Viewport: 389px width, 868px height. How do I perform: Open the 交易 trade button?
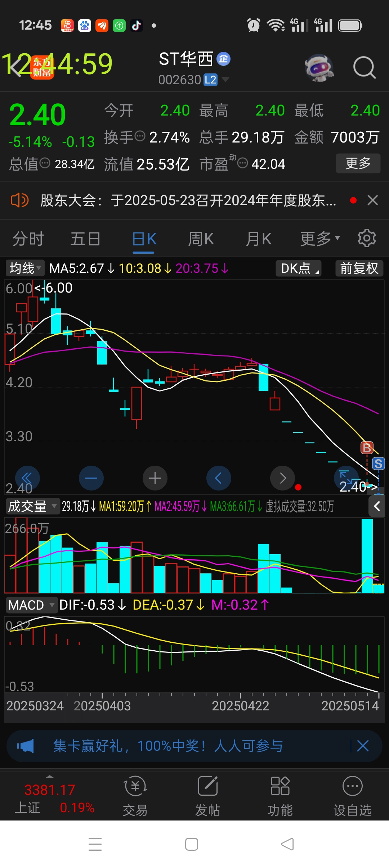[135, 796]
